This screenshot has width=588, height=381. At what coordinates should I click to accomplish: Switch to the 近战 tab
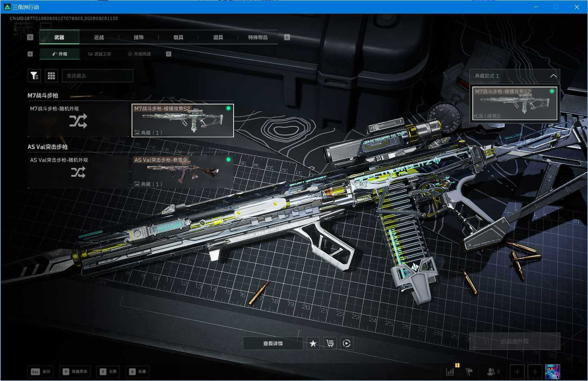(99, 37)
